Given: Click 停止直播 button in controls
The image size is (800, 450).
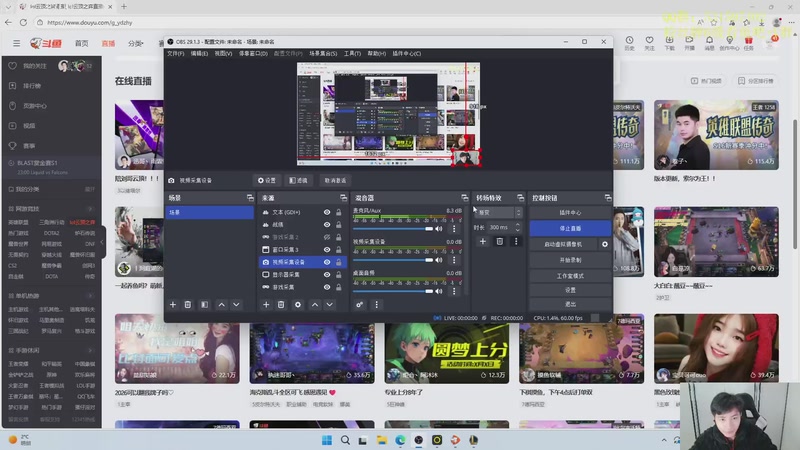Looking at the screenshot, I should [570, 228].
